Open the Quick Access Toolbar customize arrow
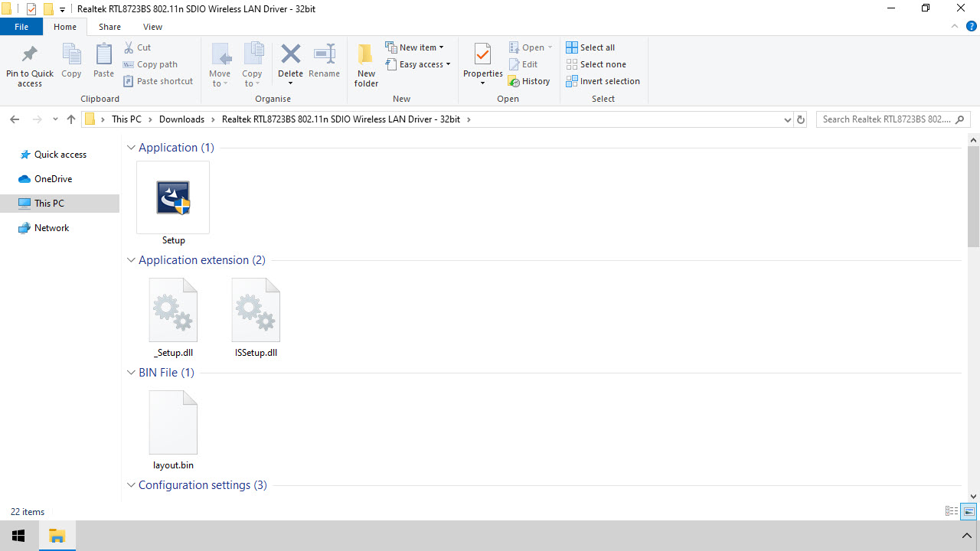Image resolution: width=980 pixels, height=551 pixels. (62, 9)
